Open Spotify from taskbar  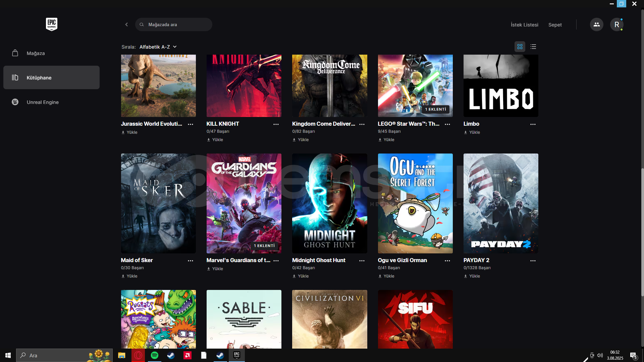[154, 355]
